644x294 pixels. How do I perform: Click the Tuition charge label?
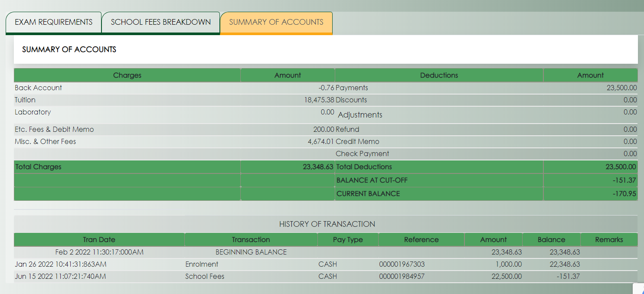coord(25,100)
